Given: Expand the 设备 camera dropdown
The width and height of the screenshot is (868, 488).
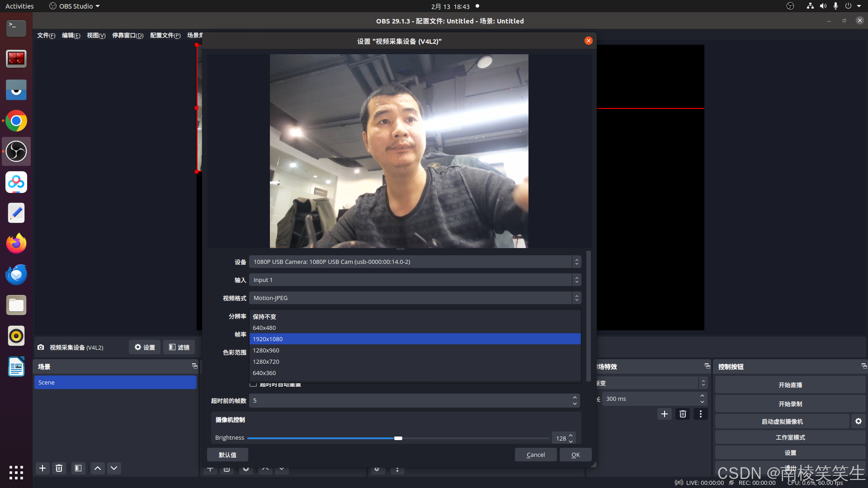Looking at the screenshot, I should (415, 262).
